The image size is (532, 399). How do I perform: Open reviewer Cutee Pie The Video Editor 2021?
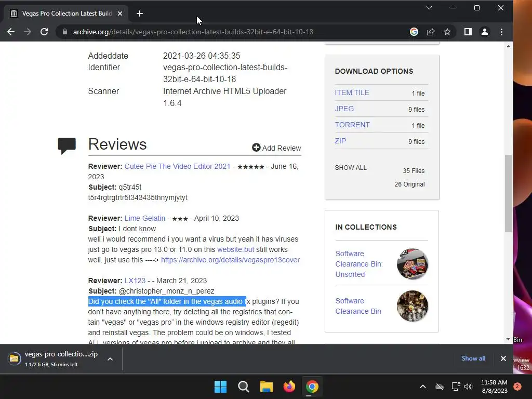177,166
